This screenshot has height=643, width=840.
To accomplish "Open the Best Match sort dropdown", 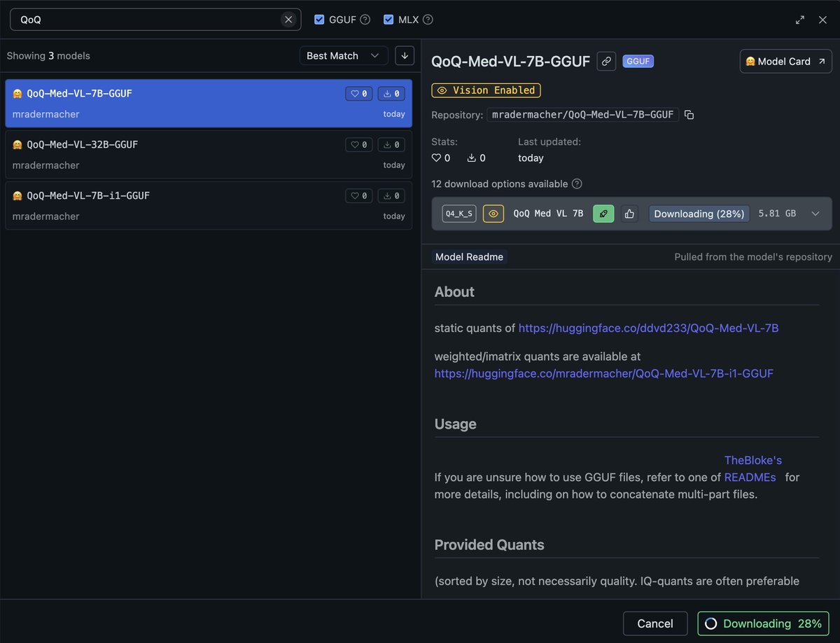I will [344, 55].
